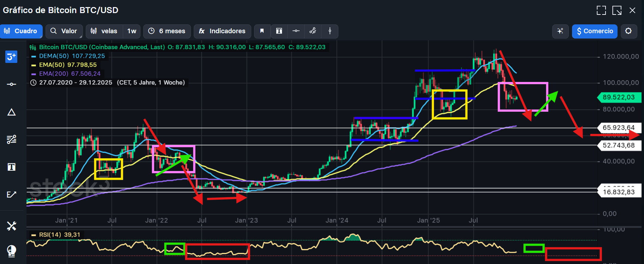
Task: Click the arrow annotation tool in sidebar
Action: [11, 194]
